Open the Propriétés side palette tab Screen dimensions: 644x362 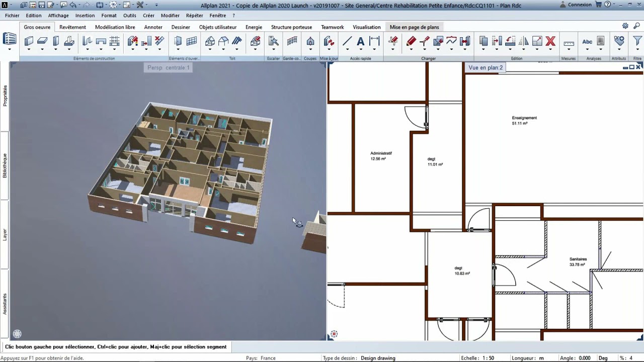pos(5,96)
